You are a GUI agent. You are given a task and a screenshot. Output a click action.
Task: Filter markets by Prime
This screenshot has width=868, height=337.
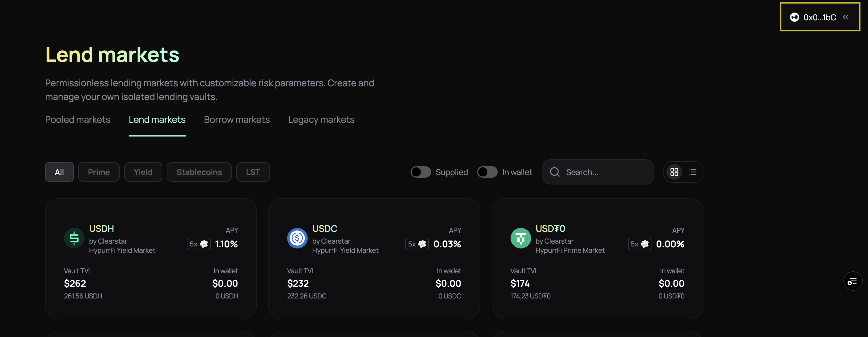click(x=99, y=172)
